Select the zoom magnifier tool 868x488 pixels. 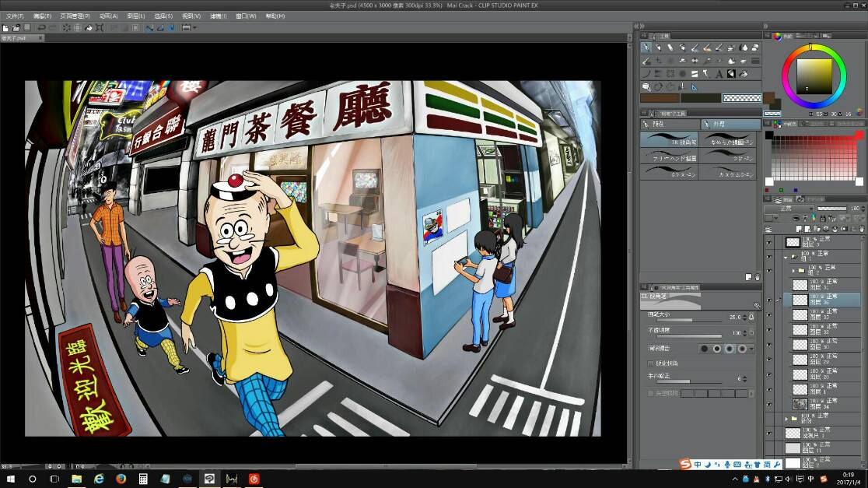click(646, 87)
